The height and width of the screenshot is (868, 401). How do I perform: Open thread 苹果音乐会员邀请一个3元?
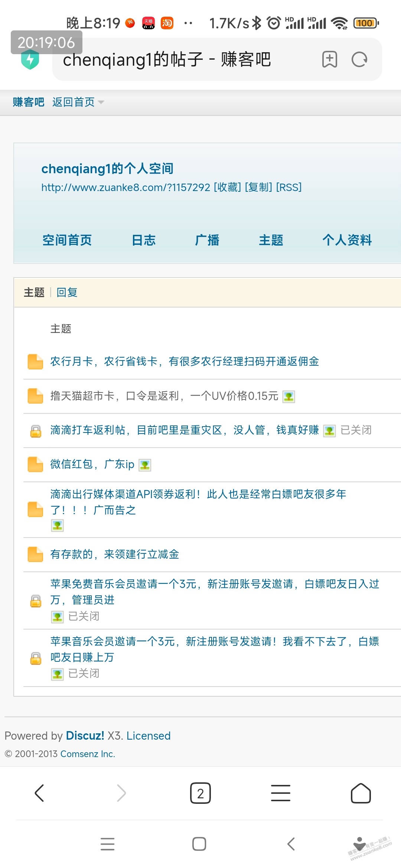click(215, 649)
